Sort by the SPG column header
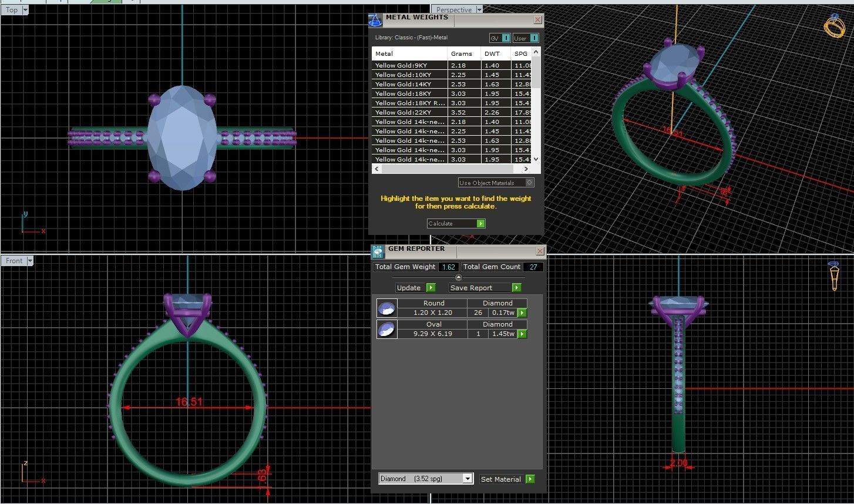Image resolution: width=854 pixels, height=504 pixels. tap(522, 53)
